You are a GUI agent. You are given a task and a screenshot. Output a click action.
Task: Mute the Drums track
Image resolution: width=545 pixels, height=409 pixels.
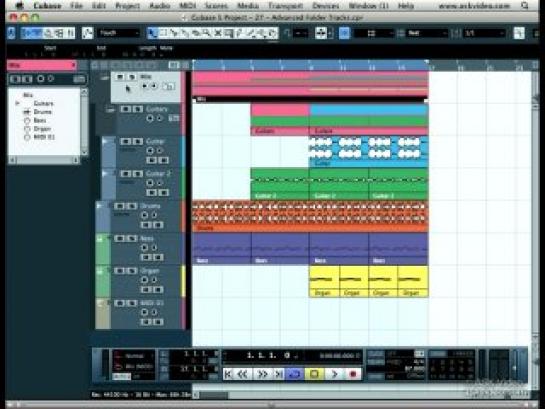point(119,206)
